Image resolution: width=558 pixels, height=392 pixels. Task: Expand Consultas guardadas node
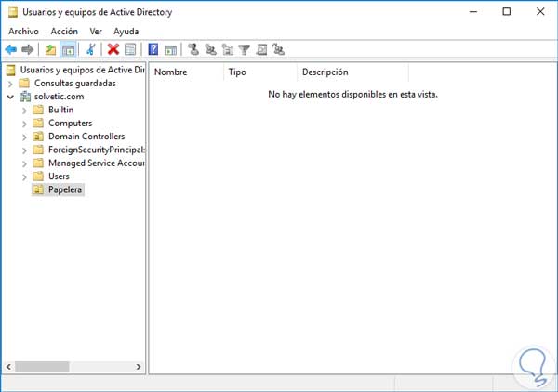(x=10, y=84)
